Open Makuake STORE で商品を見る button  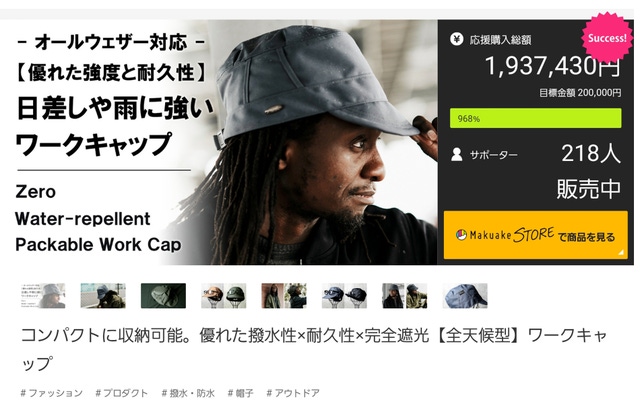pos(536,235)
